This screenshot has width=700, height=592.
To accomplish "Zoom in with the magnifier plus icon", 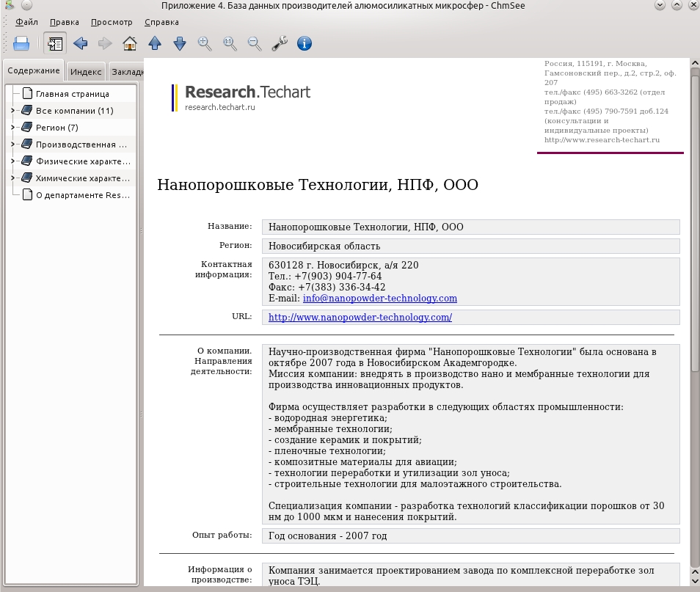I will 205,44.
